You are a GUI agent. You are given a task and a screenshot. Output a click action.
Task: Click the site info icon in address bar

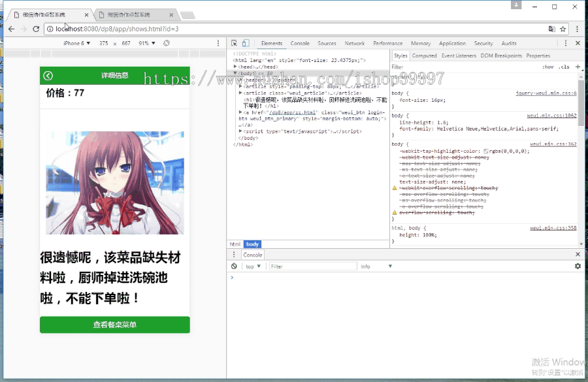(50, 29)
